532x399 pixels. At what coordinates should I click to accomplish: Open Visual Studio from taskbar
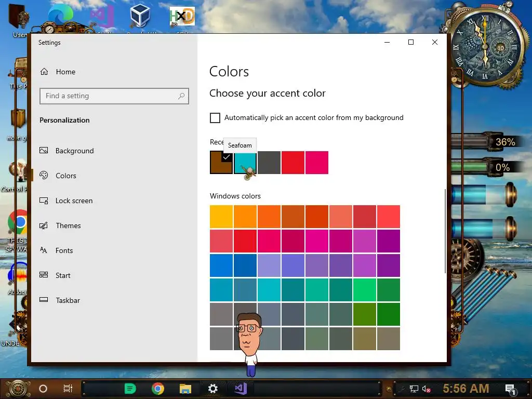241,389
